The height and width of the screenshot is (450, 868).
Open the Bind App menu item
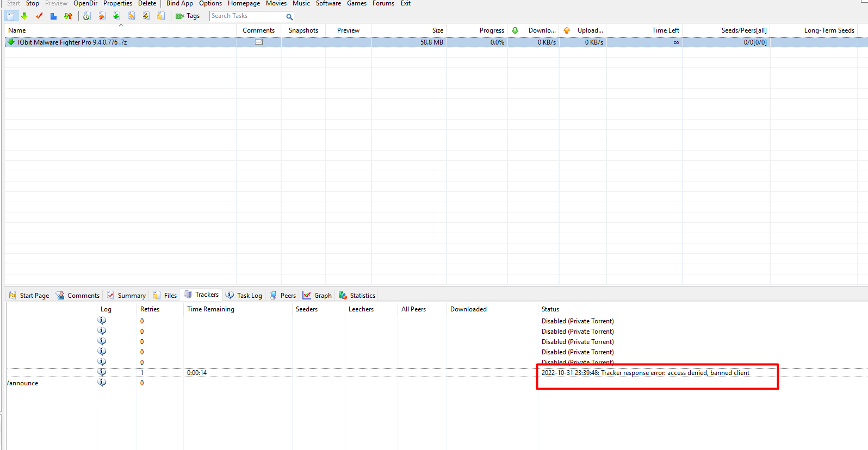click(x=179, y=3)
